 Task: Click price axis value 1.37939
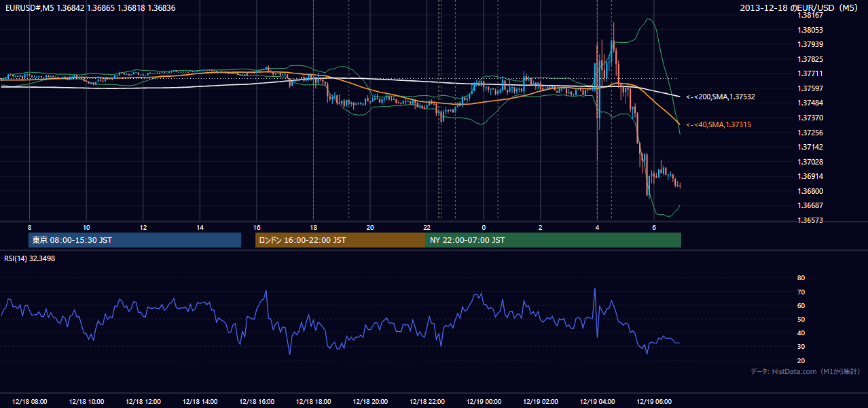tap(810, 44)
